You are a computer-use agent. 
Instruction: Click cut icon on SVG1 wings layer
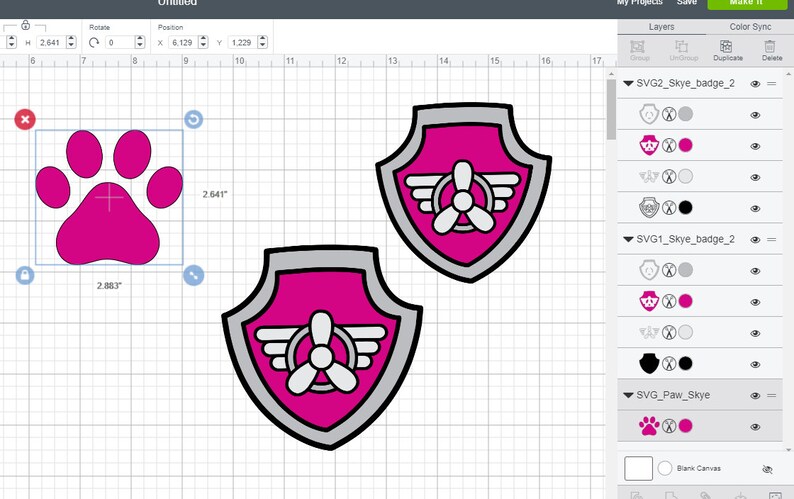click(x=669, y=333)
